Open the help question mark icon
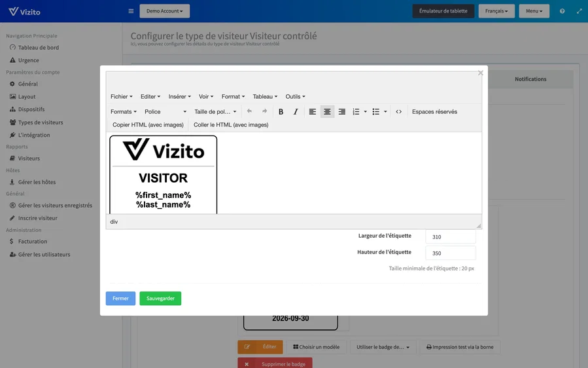The width and height of the screenshot is (588, 368). [x=562, y=11]
